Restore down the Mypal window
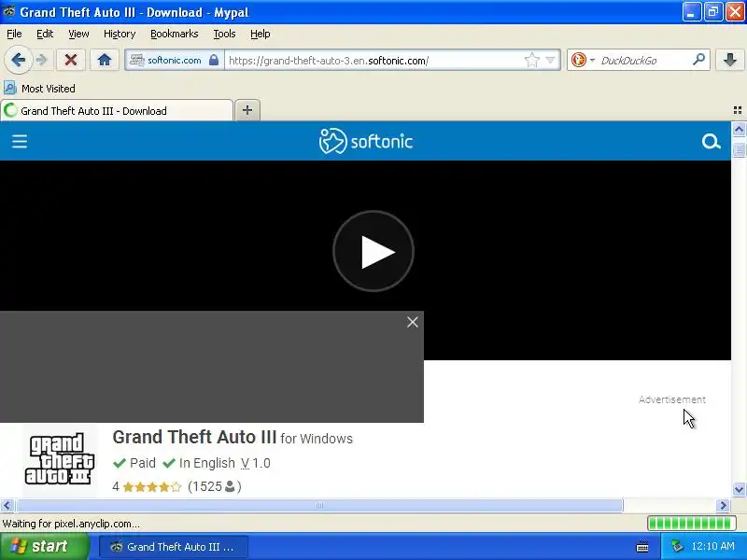 click(x=713, y=12)
